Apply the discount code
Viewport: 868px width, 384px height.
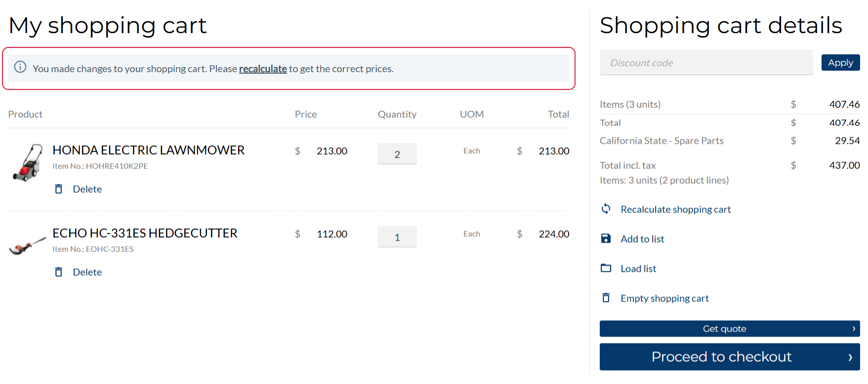pos(840,63)
